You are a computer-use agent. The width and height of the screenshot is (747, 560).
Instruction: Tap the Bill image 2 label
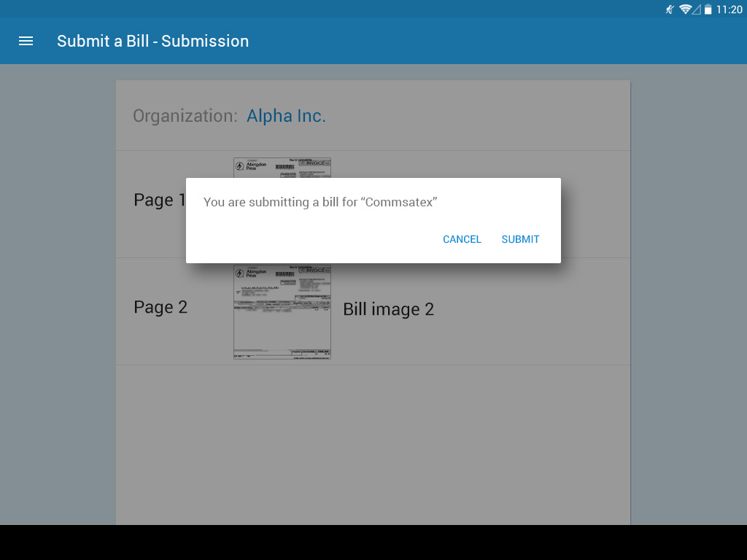coord(388,309)
